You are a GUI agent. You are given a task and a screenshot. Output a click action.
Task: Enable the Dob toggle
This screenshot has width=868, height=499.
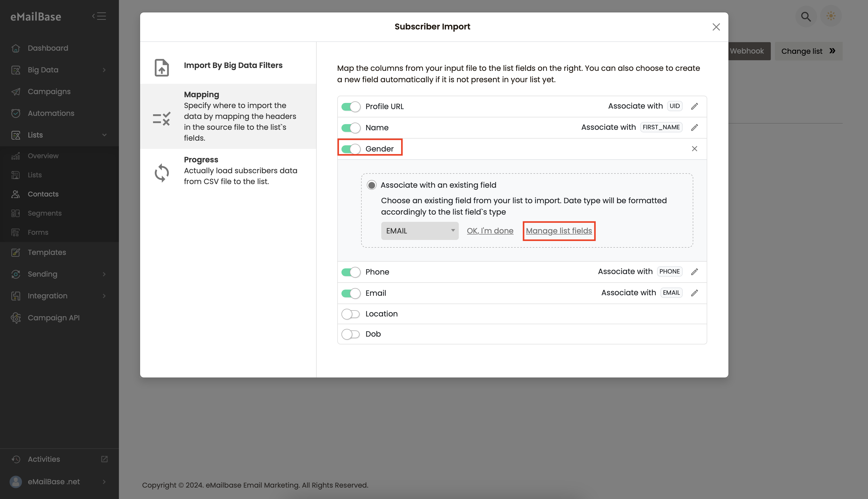click(x=351, y=334)
